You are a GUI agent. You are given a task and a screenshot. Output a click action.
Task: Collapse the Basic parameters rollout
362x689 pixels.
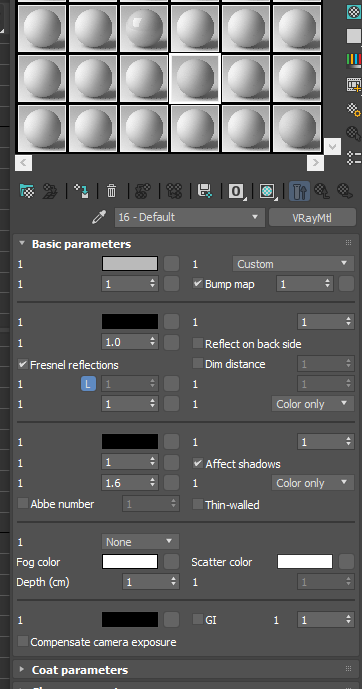click(81, 244)
